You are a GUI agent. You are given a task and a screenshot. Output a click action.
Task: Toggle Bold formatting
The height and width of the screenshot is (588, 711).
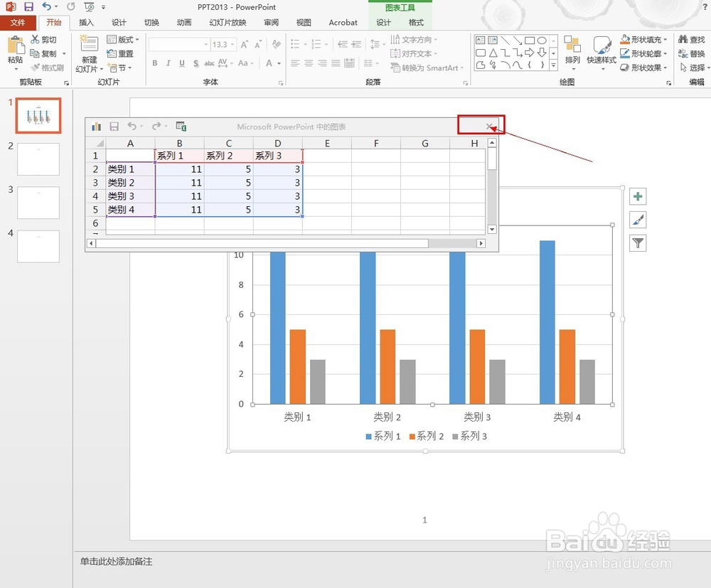pos(154,63)
